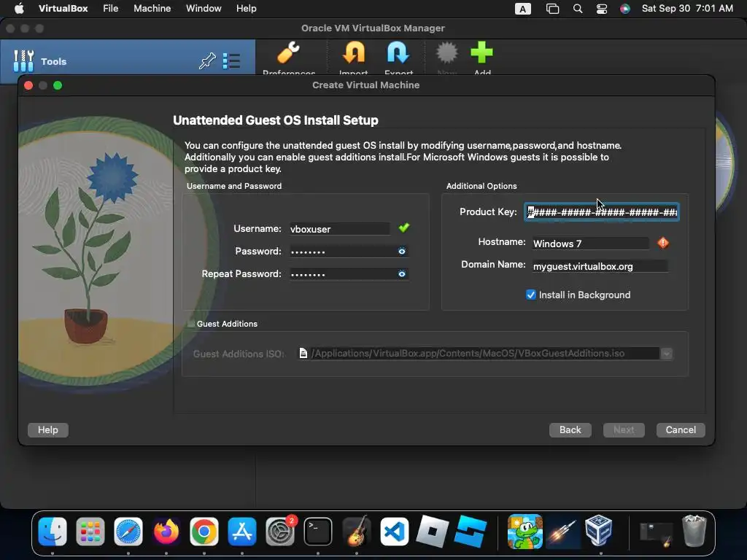Click the Back button
The height and width of the screenshot is (560, 747).
pyautogui.click(x=570, y=430)
